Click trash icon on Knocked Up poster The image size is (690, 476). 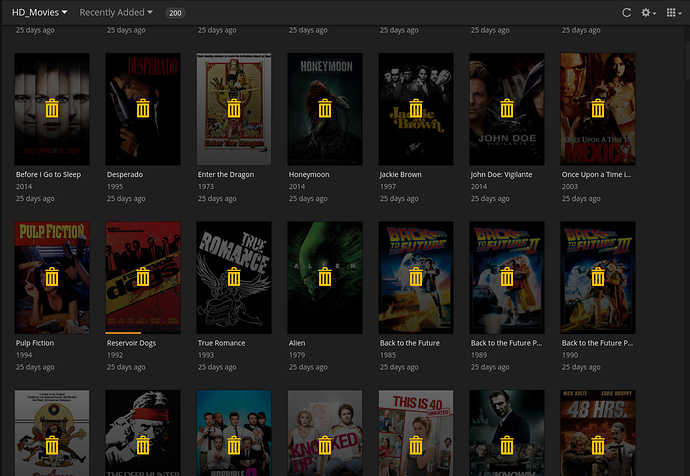pyautogui.click(x=325, y=445)
